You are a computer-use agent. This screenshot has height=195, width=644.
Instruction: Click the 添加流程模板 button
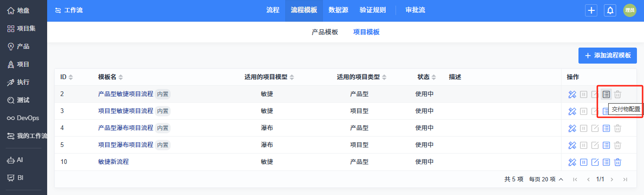(x=607, y=56)
